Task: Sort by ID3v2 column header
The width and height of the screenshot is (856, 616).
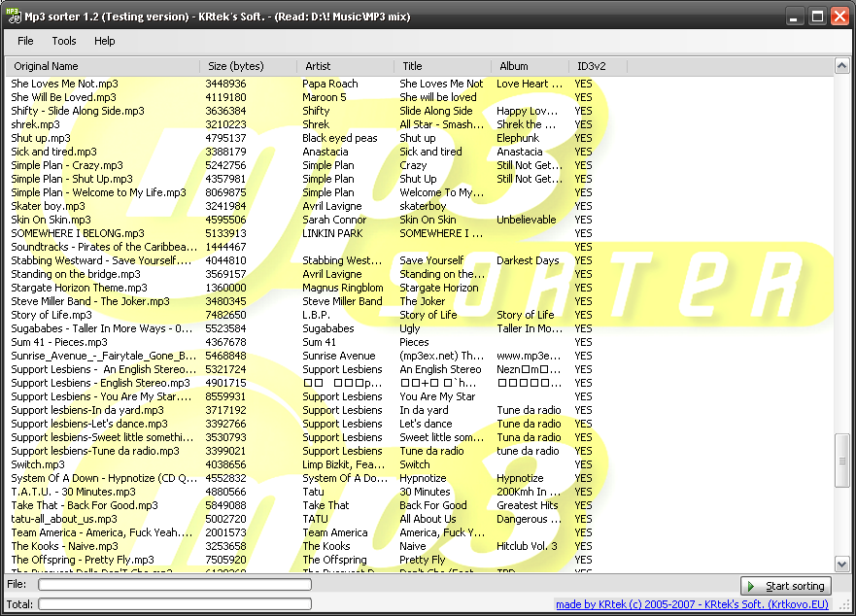Action: [x=599, y=66]
